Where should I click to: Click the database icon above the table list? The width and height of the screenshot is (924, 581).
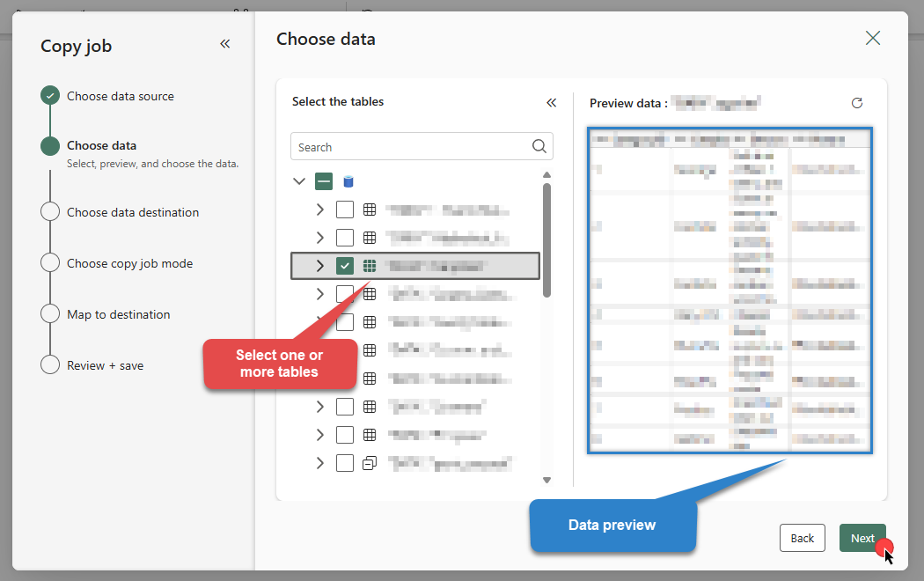click(x=348, y=180)
